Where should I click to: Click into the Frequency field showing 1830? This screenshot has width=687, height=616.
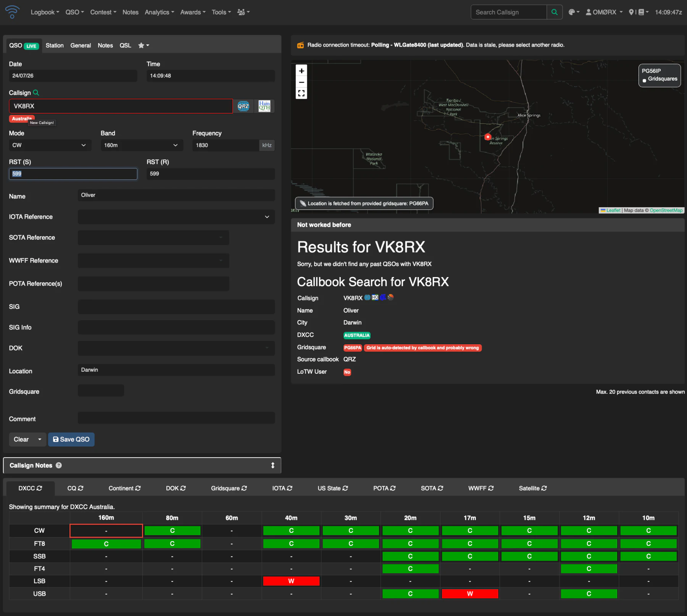226,145
